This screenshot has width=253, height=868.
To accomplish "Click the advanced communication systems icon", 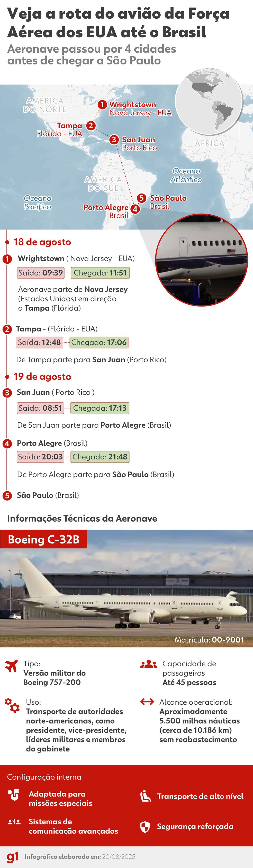I will click(14, 822).
